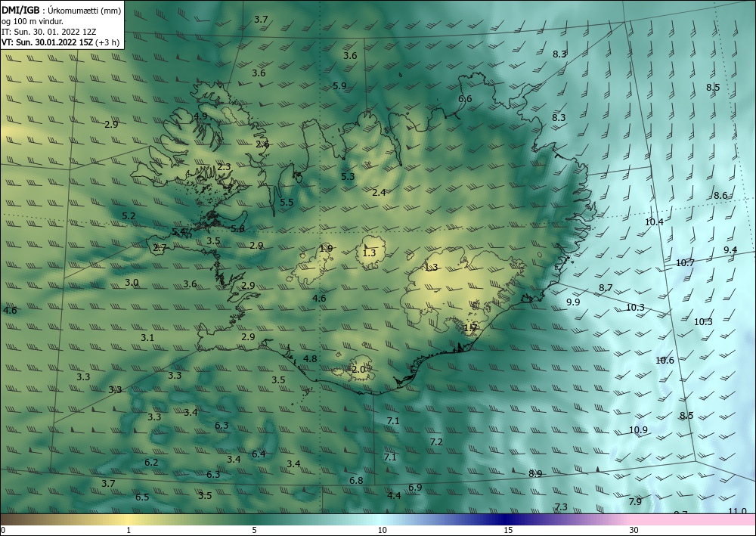Click the map value 9.4

tap(730, 249)
